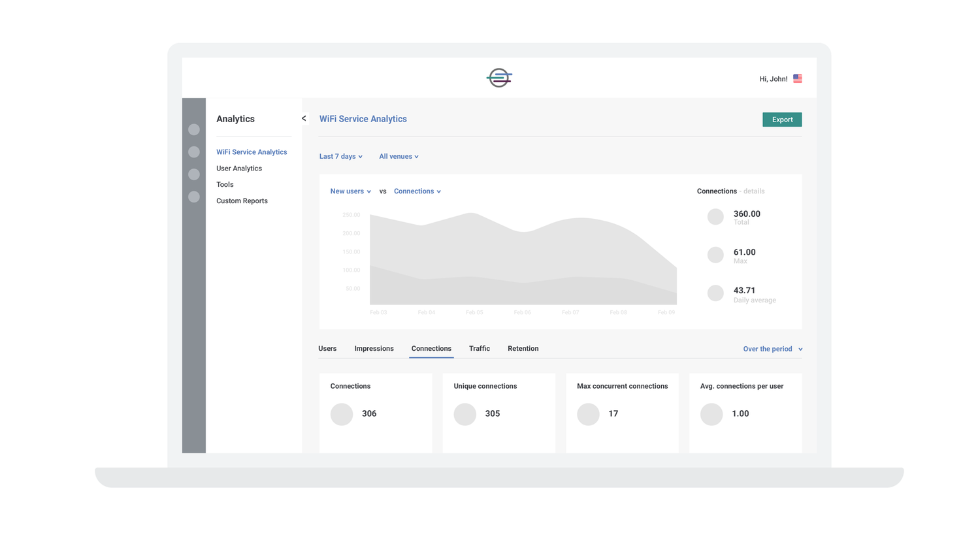Image resolution: width=980 pixels, height=533 pixels.
Task: Click the 305 unique connections value
Action: [493, 413]
